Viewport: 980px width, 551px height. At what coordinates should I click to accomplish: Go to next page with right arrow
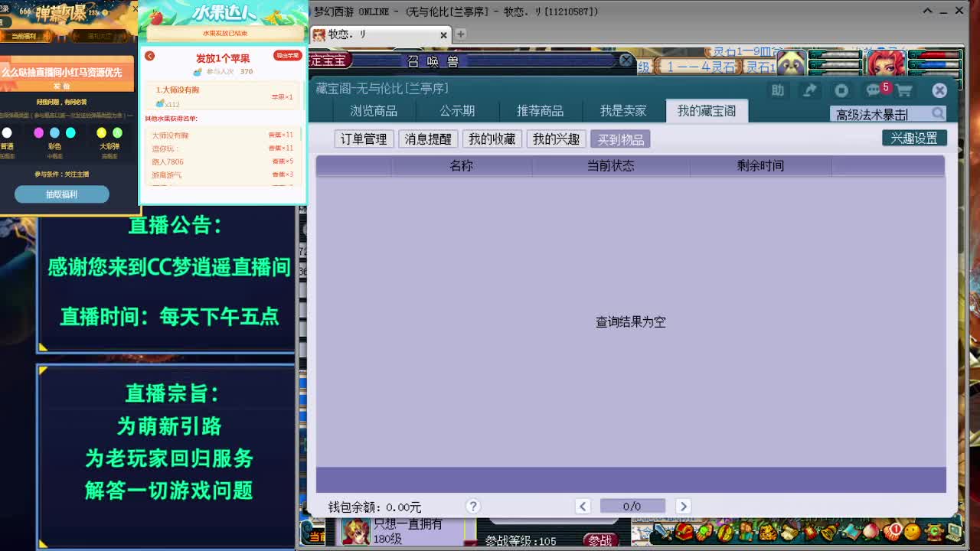[683, 506]
